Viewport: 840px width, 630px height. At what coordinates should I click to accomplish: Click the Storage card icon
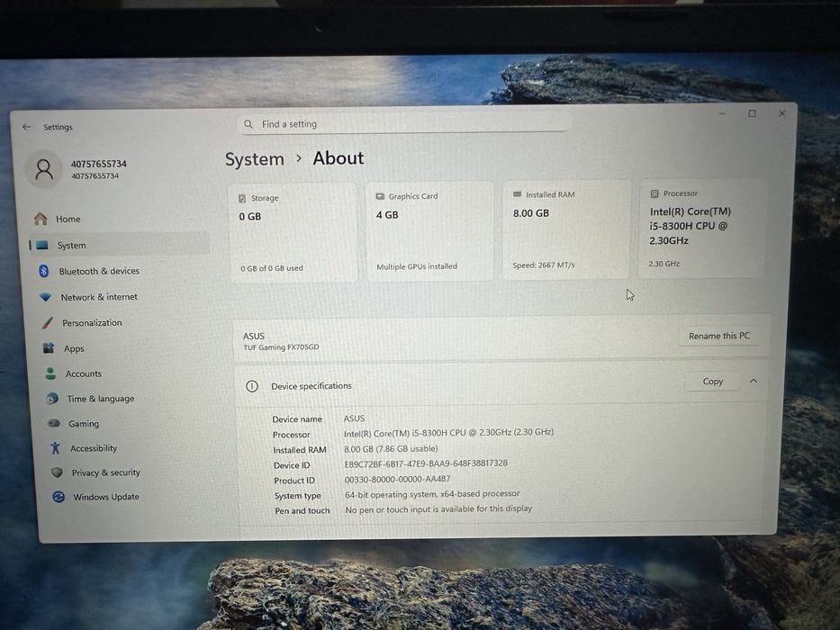pyautogui.click(x=242, y=198)
